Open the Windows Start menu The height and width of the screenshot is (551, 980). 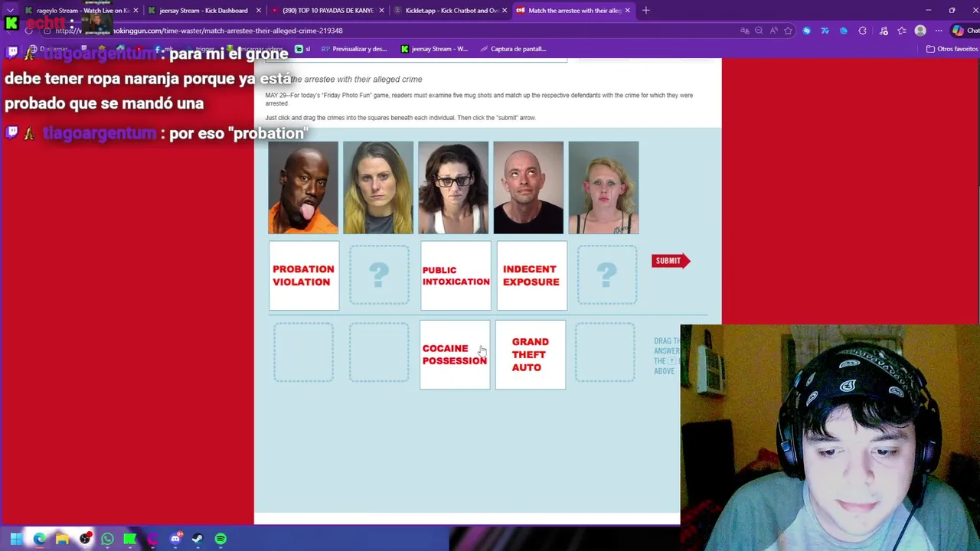[15, 539]
